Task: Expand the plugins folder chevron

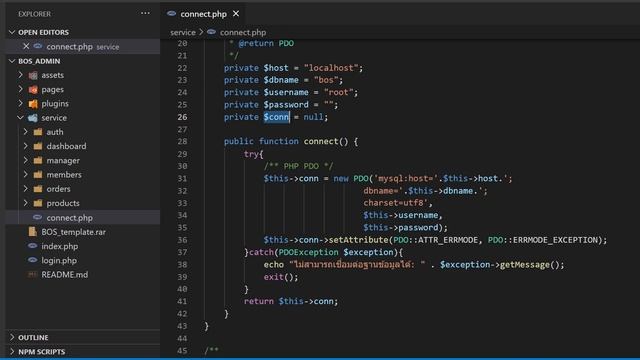Action: pos(20,103)
